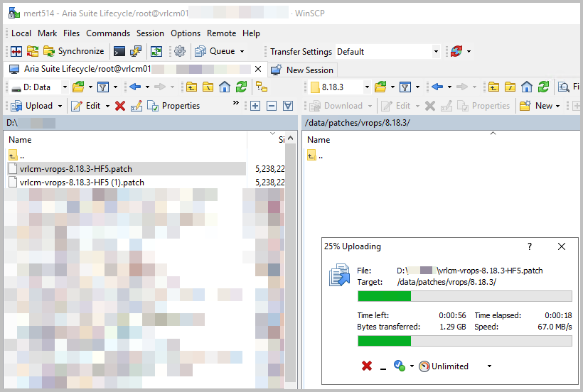
Task: Click the remote Home Directory icon
Action: click(527, 87)
